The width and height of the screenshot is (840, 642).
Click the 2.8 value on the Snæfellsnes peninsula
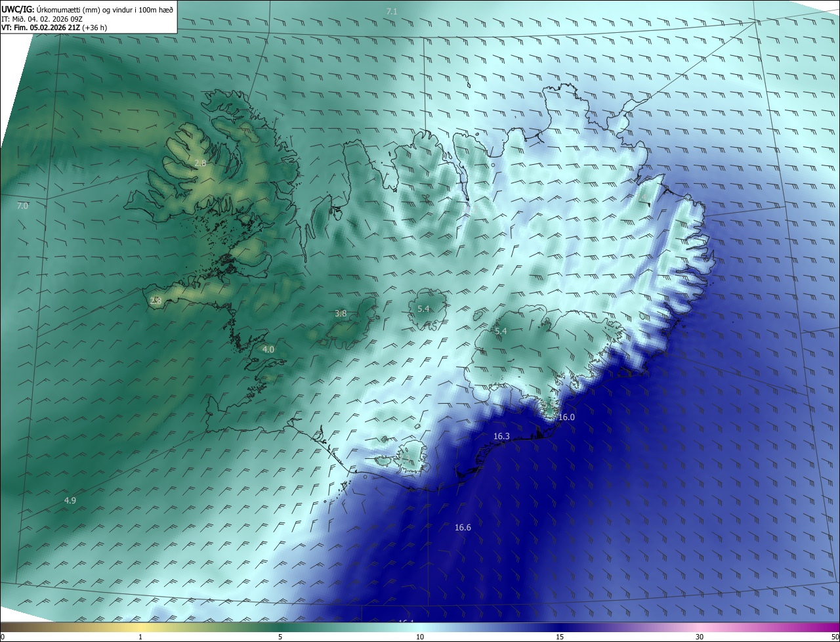point(156,301)
